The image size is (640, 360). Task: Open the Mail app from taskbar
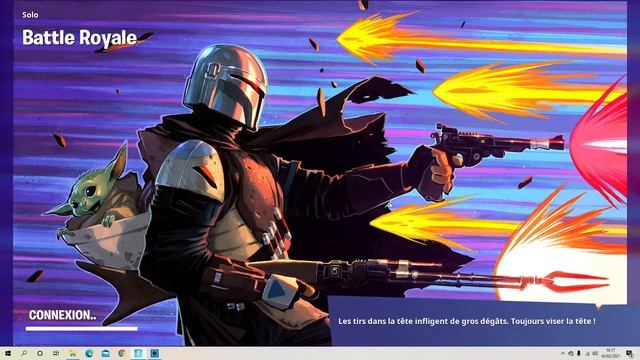(105, 353)
